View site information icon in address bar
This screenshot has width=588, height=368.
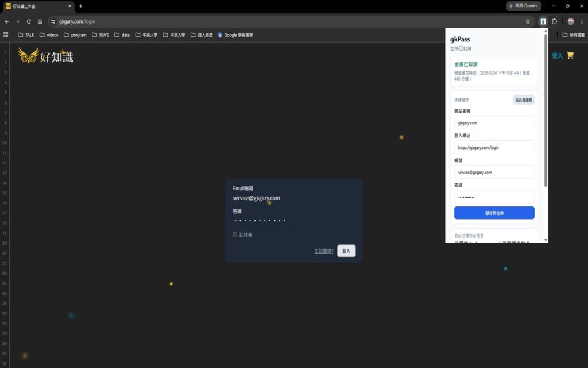53,21
